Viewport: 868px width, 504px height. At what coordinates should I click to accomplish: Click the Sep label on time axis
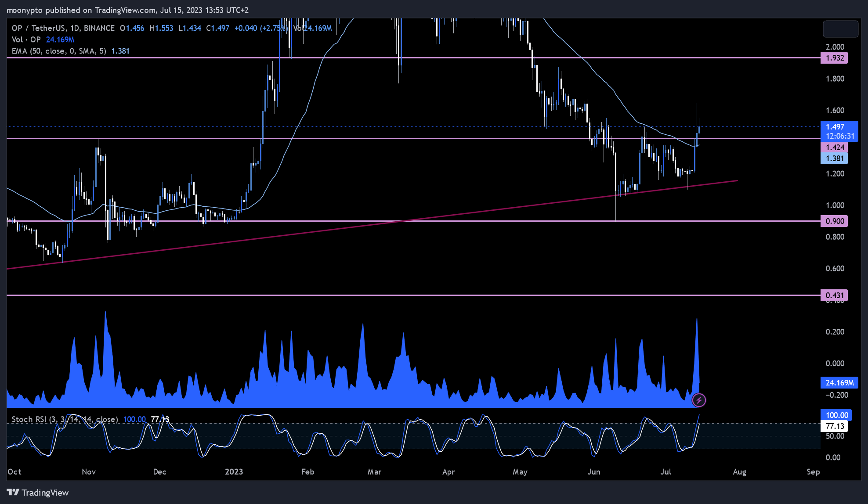[813, 472]
